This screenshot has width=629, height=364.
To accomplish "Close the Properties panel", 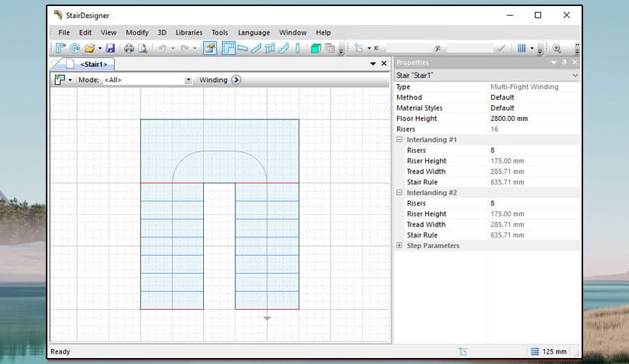I will pos(575,62).
